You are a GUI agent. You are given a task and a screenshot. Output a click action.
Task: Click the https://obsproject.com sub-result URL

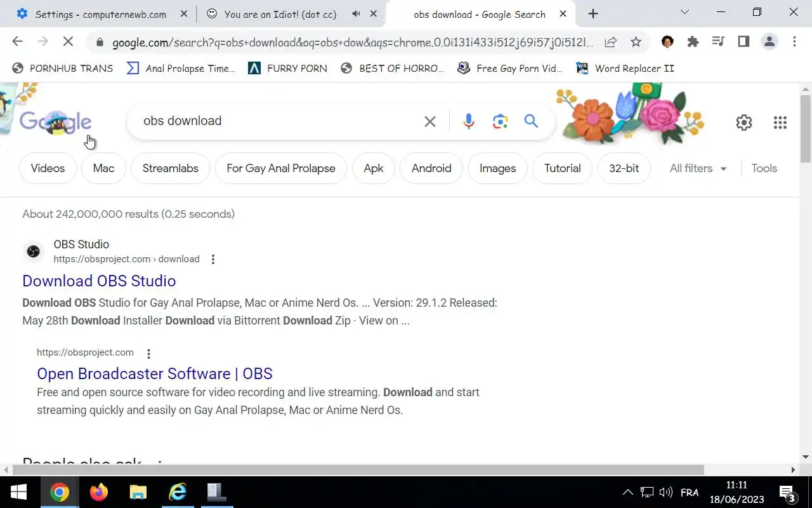click(85, 352)
